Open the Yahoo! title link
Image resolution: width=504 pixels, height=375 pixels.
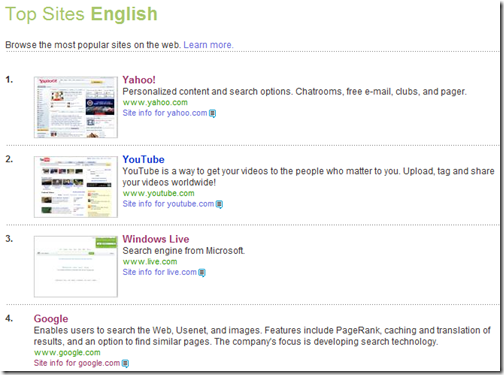[139, 80]
